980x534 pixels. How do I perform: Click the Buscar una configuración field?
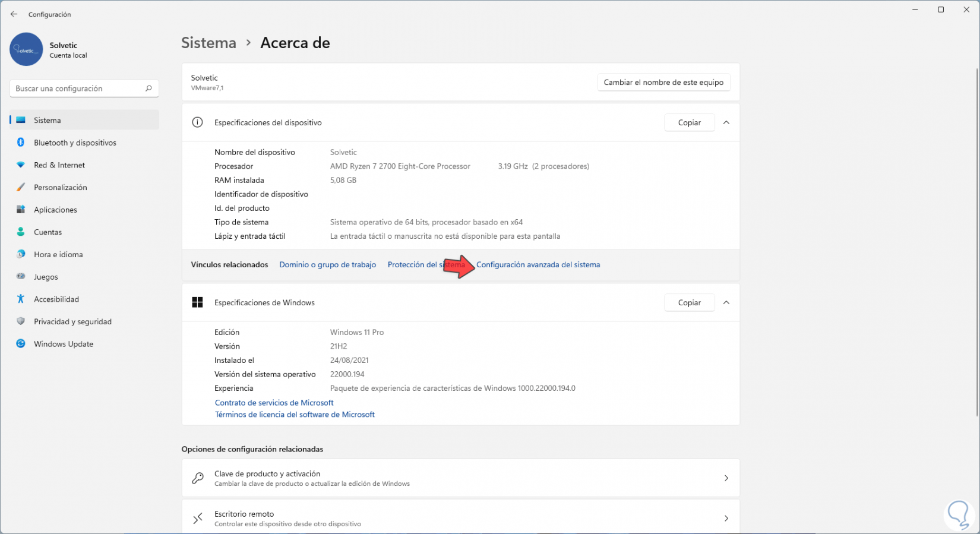[x=84, y=89]
